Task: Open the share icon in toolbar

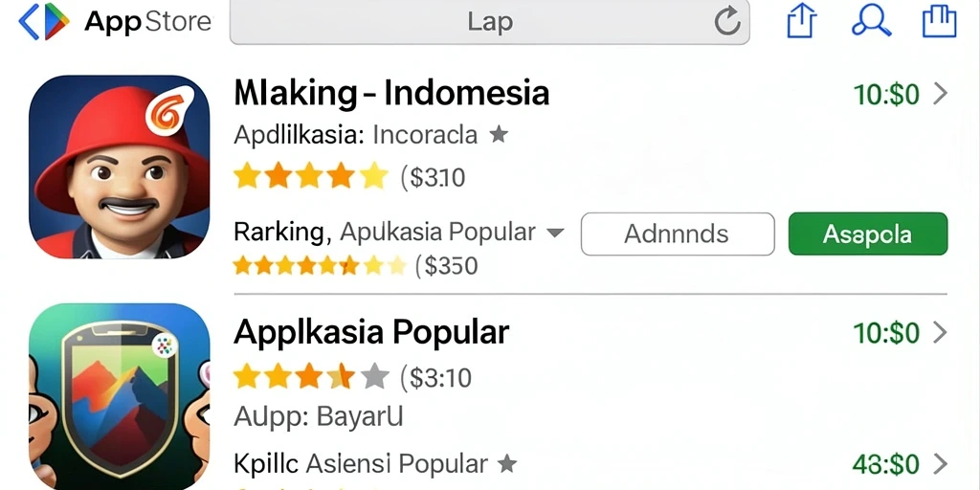Action: click(x=801, y=21)
